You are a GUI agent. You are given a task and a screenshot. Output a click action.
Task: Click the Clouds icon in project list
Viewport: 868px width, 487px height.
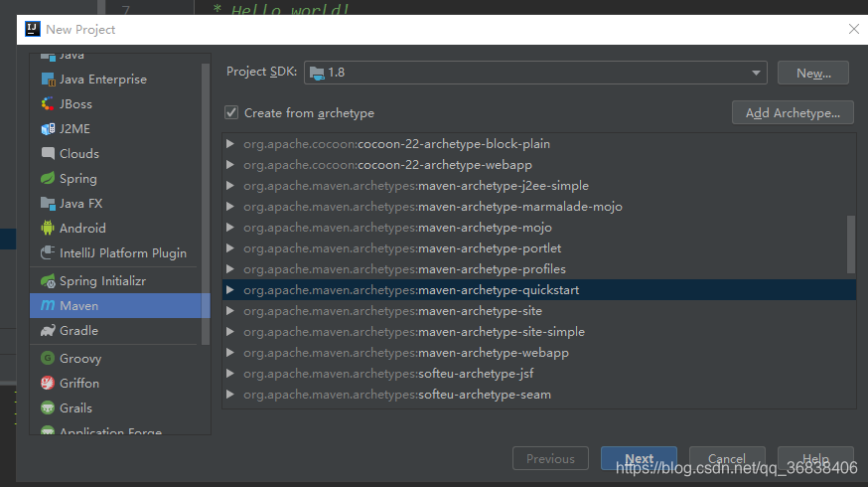point(48,153)
